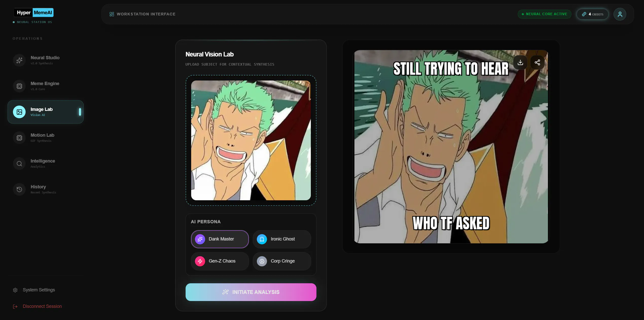Screen dimensions: 644x320
Task: Open Neural Studio from the sidebar
Action: (x=46, y=60)
